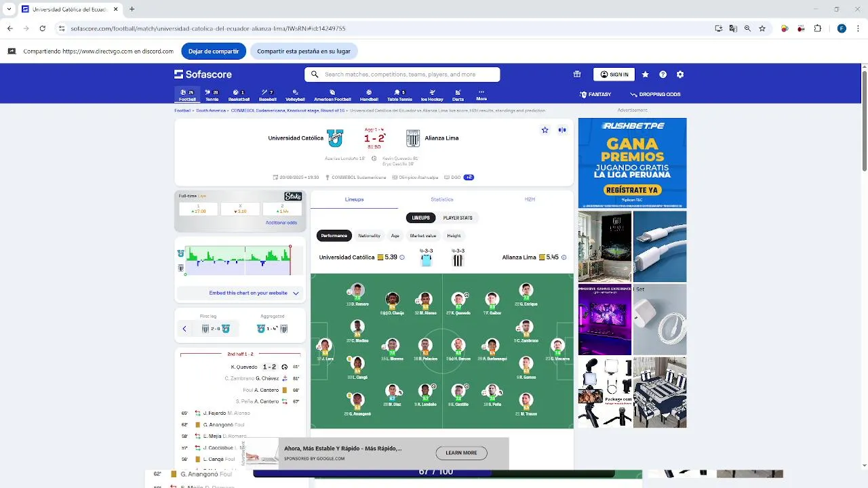Open the American Football category

[332, 95]
